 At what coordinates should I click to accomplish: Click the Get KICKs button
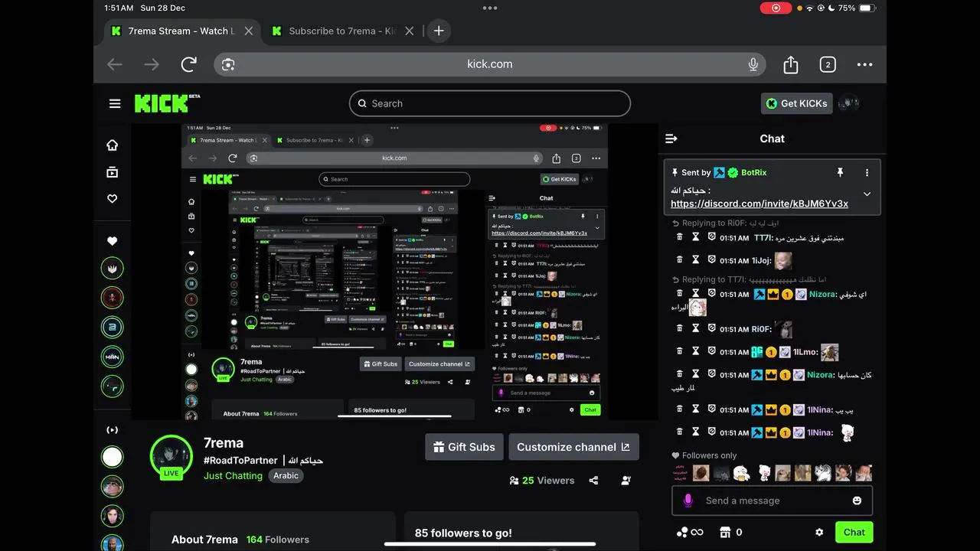click(796, 103)
